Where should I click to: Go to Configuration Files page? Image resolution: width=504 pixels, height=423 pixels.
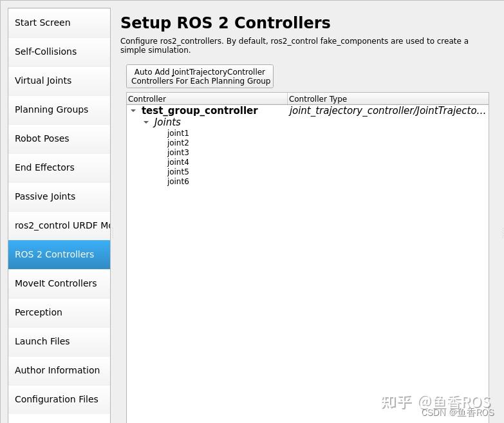[59, 399]
